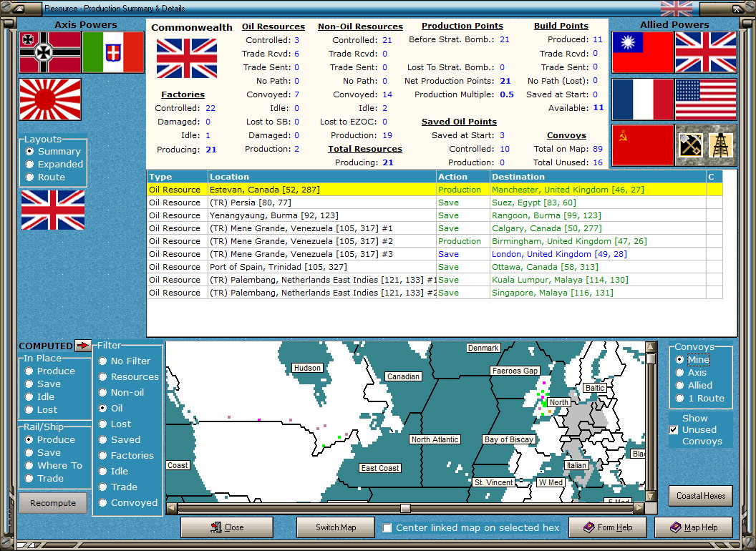
Task: Select the Yenangyaung, Burma oil resource row
Action: point(435,215)
